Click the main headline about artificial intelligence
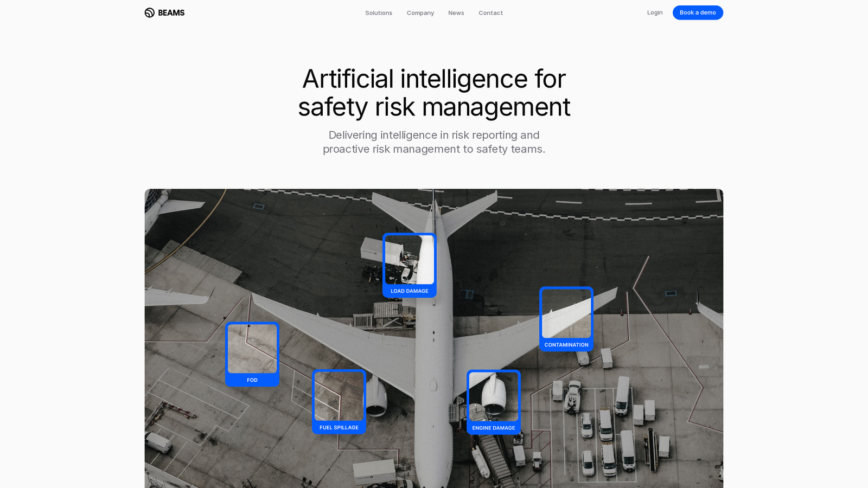This screenshot has width=868, height=488. tap(434, 93)
